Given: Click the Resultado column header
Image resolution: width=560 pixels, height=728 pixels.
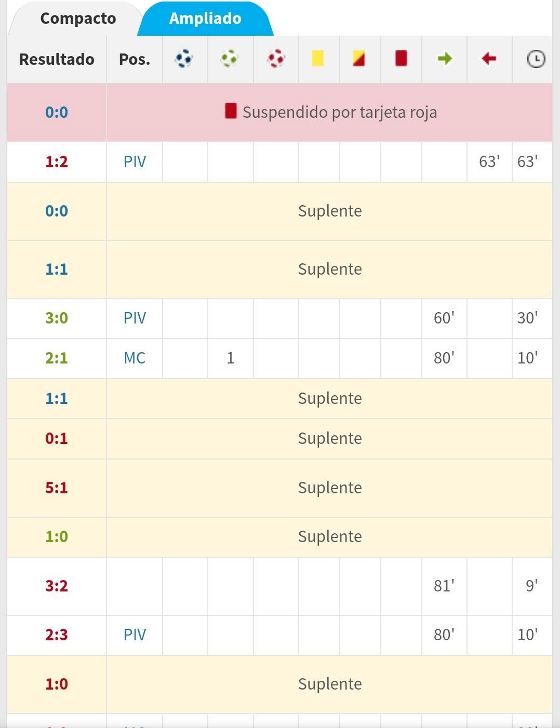Looking at the screenshot, I should [x=57, y=59].
